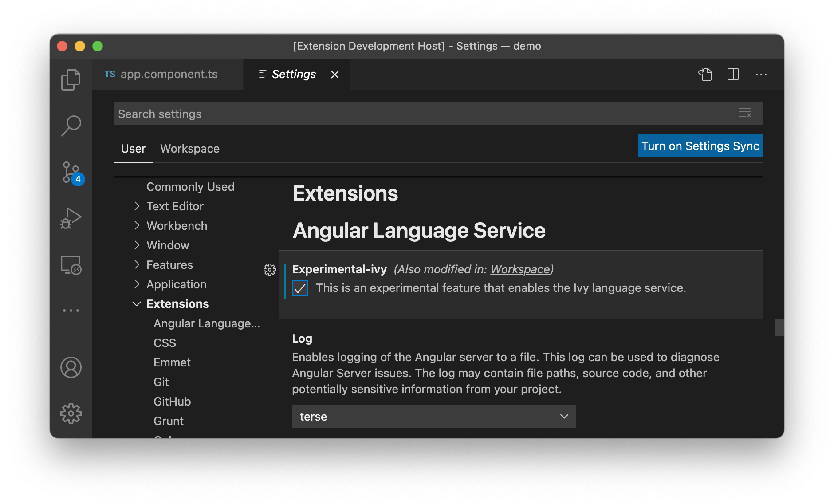Open the Log level dropdown showing terse

[x=433, y=416]
